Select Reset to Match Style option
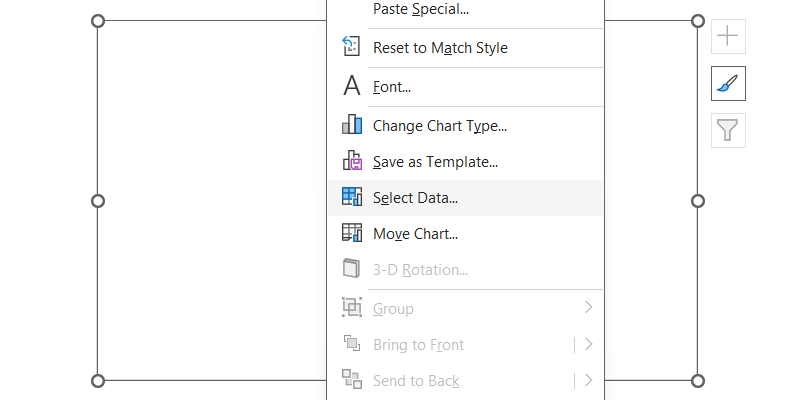Image resolution: width=800 pixels, height=400 pixels. pyautogui.click(x=440, y=48)
